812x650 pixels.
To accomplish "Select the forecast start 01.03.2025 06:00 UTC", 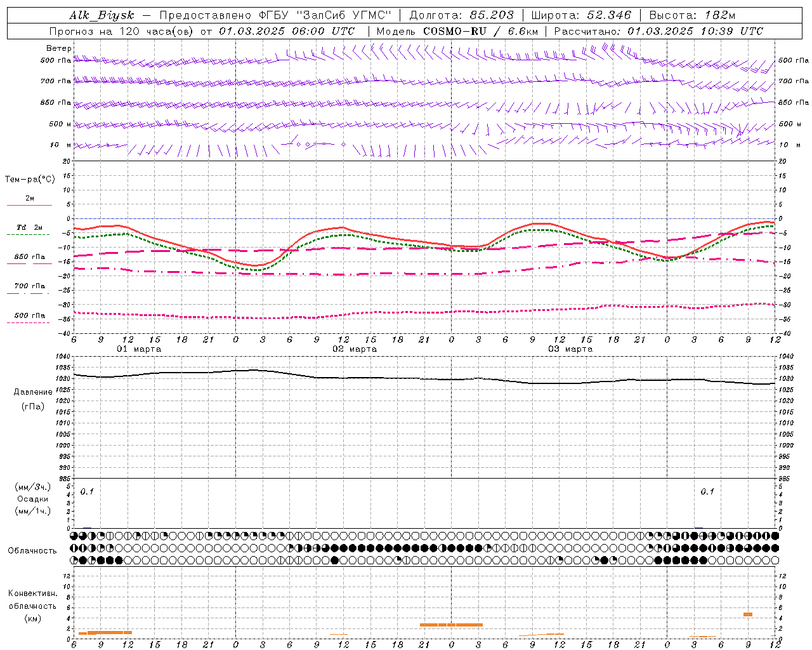I will (x=287, y=31).
